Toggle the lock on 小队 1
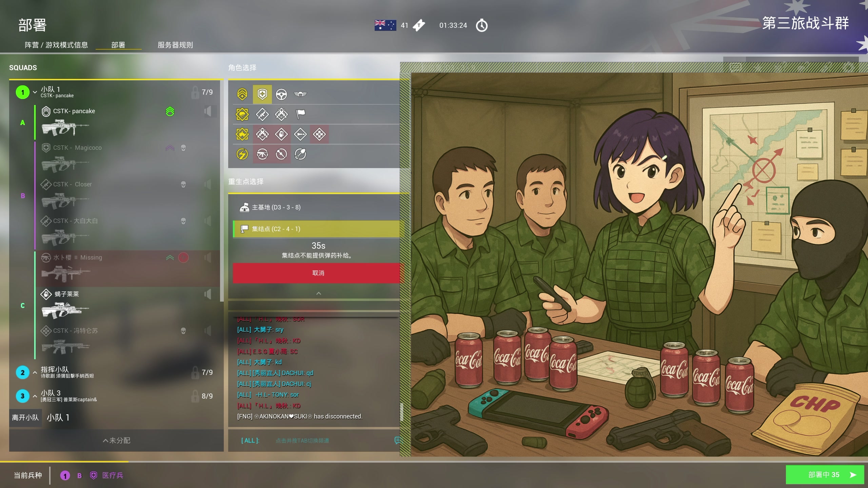Screen dimensions: 868x488 point(195,92)
